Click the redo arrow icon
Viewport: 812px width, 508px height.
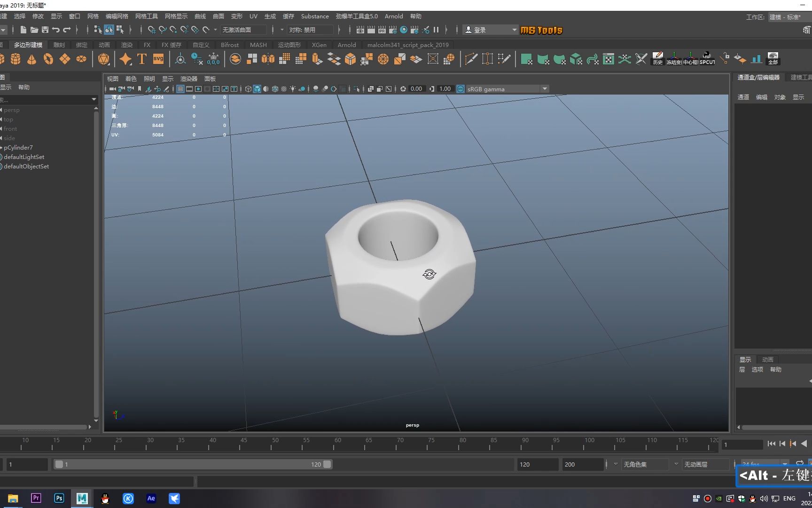click(67, 30)
